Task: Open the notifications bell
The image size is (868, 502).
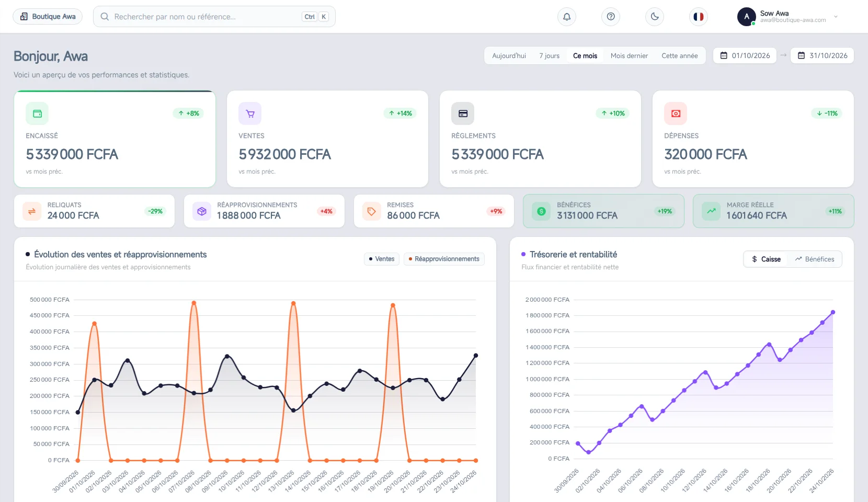Action: click(x=567, y=17)
